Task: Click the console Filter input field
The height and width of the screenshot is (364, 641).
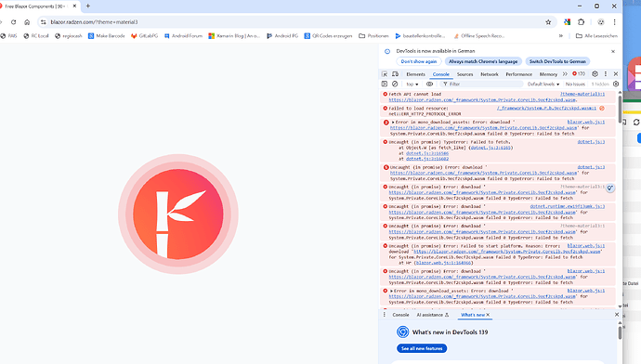Action: tap(482, 84)
